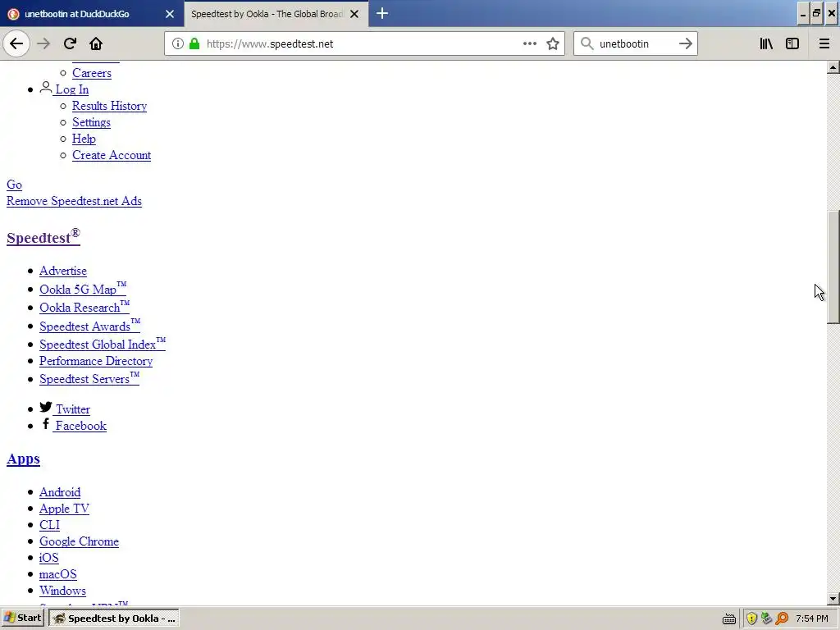This screenshot has height=630, width=840.
Task: Open a new tab with plus button
Action: (x=382, y=13)
